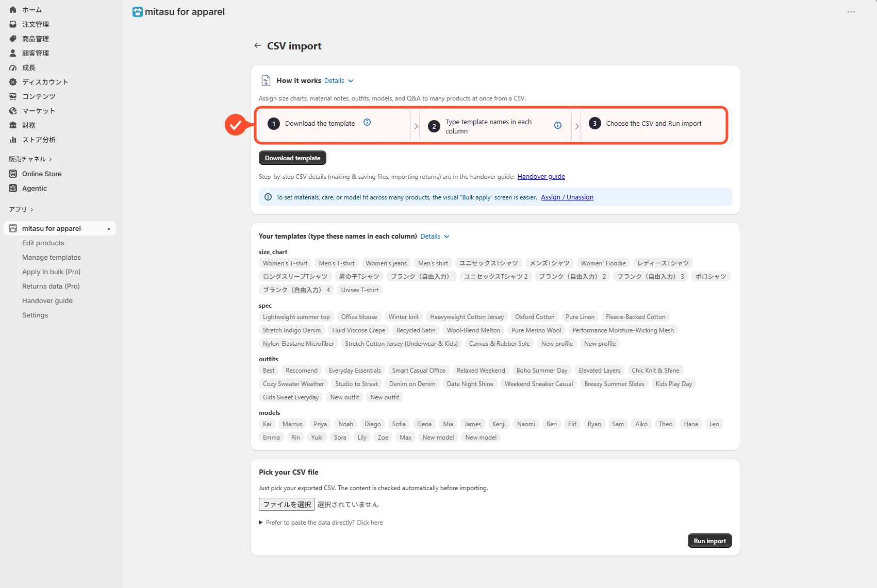Open the コンテンツ content icon

[x=13, y=96]
